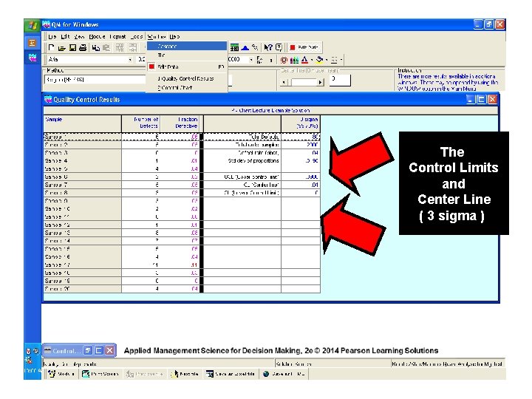Expand the fill color dropdown arrow
The width and height of the screenshot is (532, 399).
(327, 60)
